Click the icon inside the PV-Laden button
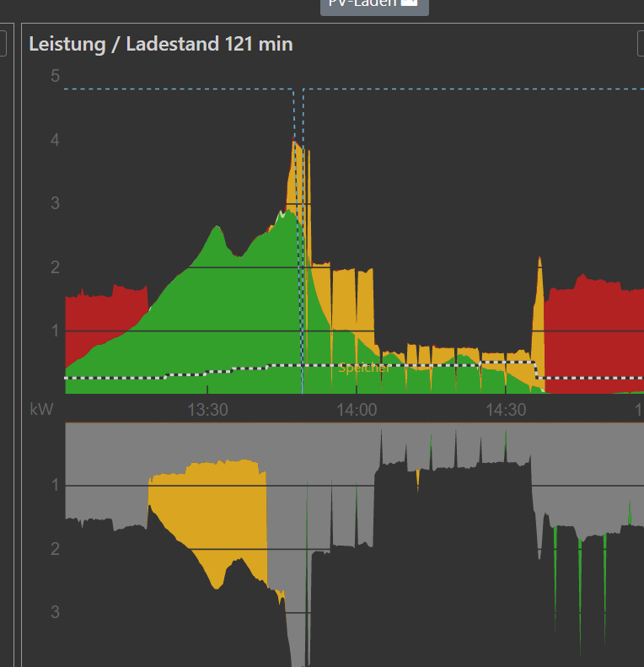 tap(409, 3)
